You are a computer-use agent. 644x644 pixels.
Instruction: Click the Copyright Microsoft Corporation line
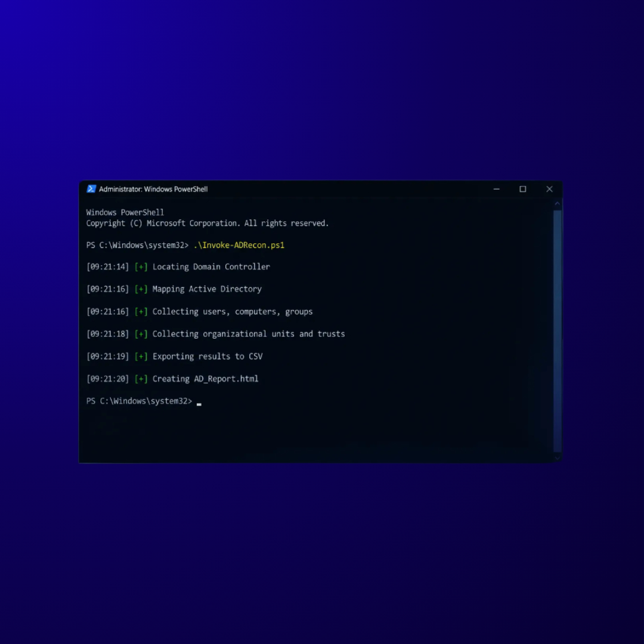(x=208, y=224)
